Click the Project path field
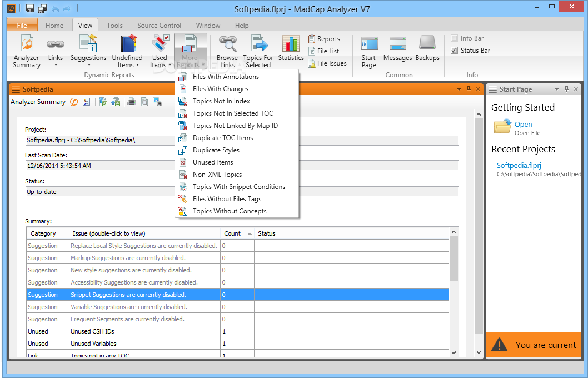Screen dimensions: 588x378 click(x=242, y=140)
